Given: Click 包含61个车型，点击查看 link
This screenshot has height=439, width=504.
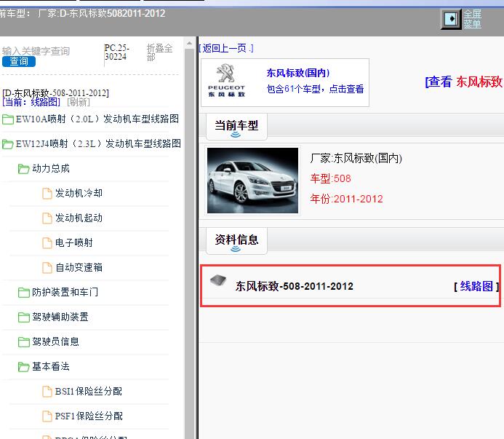Looking at the screenshot, I should click(x=315, y=89).
